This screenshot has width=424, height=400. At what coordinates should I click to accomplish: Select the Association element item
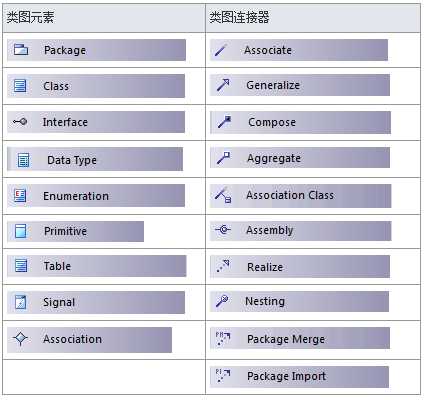89,340
